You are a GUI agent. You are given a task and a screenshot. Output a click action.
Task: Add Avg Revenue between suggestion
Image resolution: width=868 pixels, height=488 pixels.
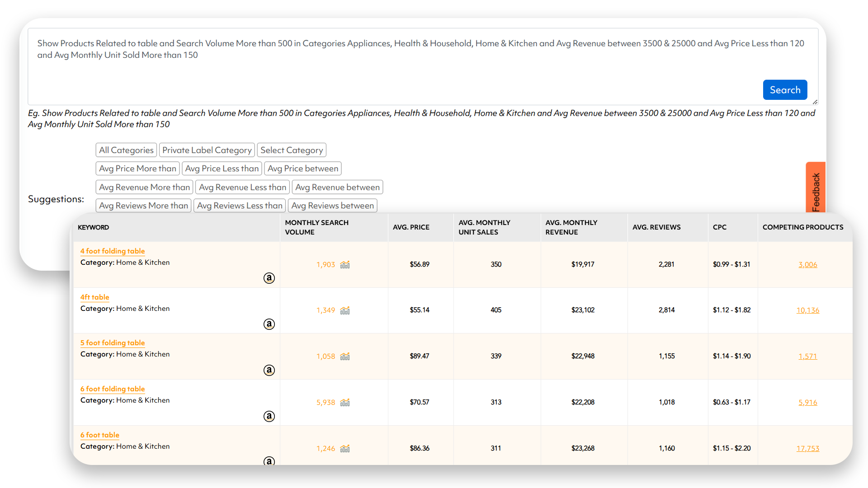pos(337,187)
